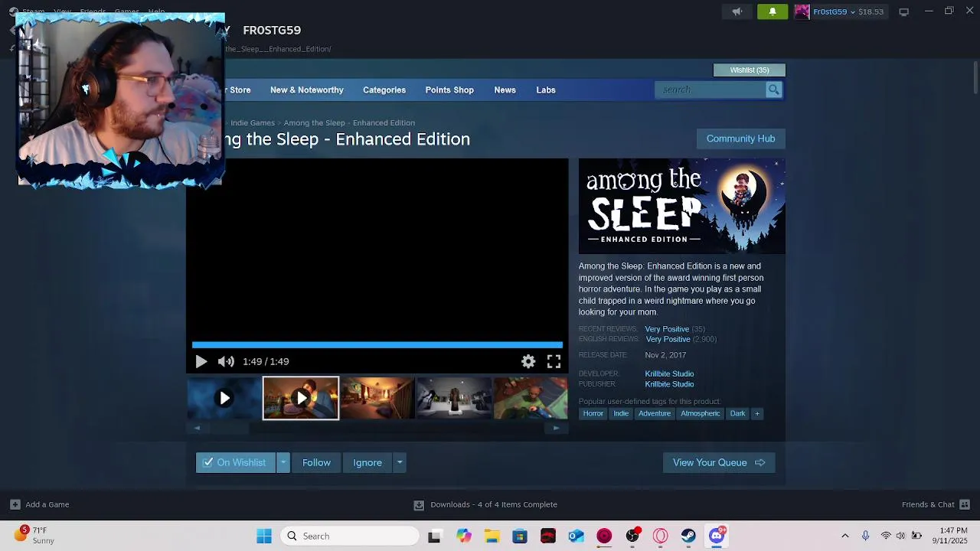
Task: Expand more tags with the plus button
Action: 757,413
